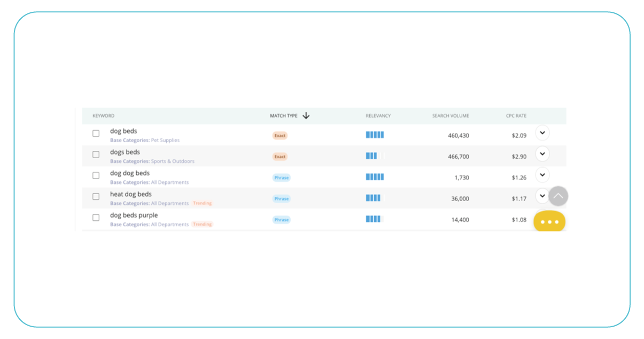The image size is (644, 339).
Task: Click the search volume value 36,000
Action: tap(460, 199)
